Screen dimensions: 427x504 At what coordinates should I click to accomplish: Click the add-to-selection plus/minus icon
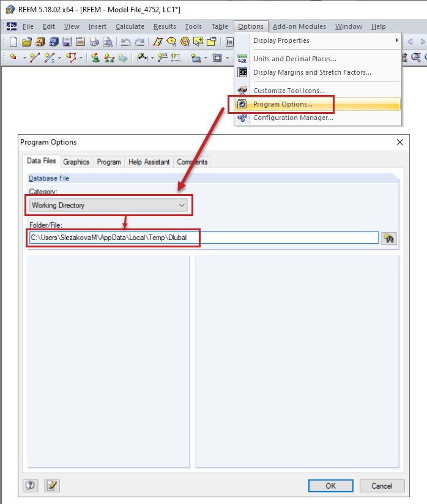pyautogui.click(x=198, y=42)
